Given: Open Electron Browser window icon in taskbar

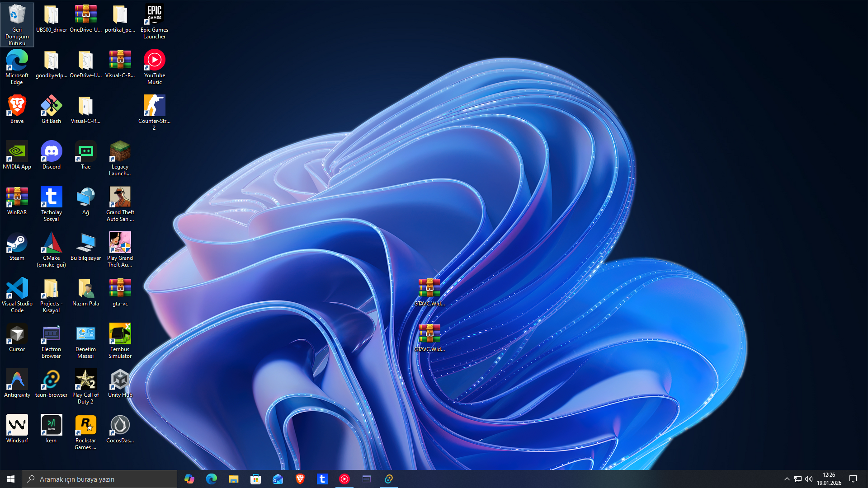Looking at the screenshot, I should (x=366, y=479).
